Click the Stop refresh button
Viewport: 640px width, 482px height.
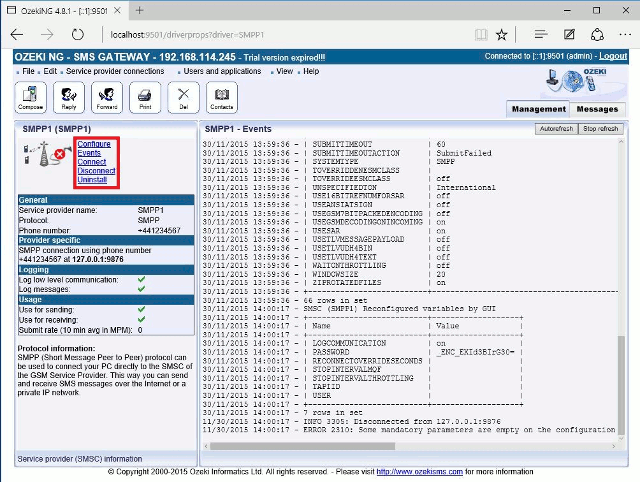(x=600, y=129)
